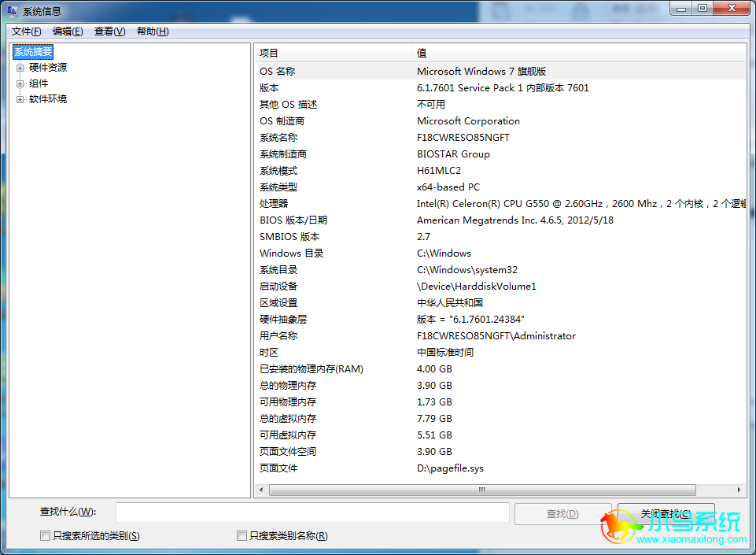Toggle 只搜索类别名称(R) checkbox

click(242, 535)
